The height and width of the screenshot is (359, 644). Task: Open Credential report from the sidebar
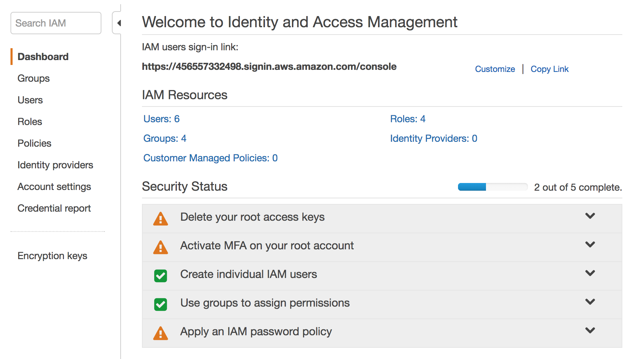tap(54, 208)
